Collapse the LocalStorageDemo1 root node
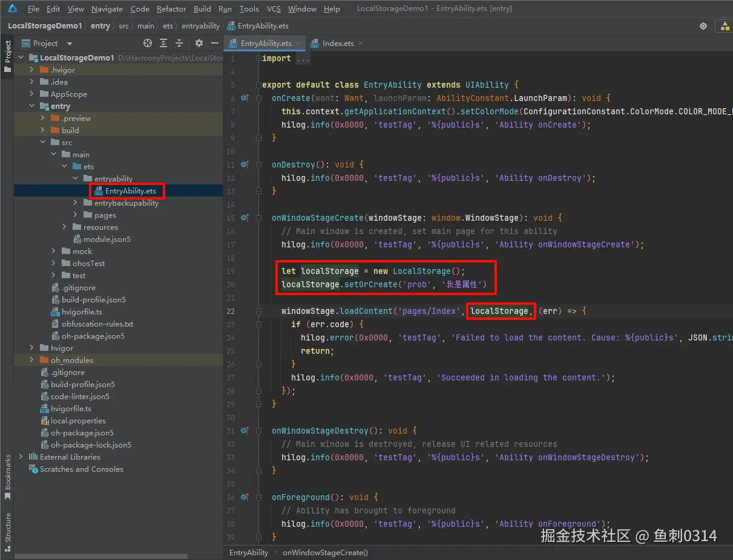The image size is (733, 560). [x=21, y=57]
